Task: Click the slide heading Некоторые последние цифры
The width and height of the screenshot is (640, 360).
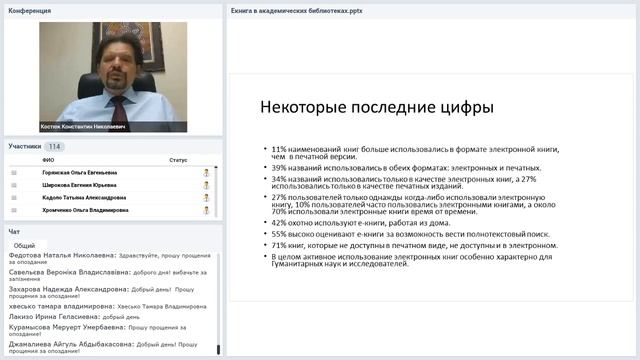Action: click(x=377, y=107)
